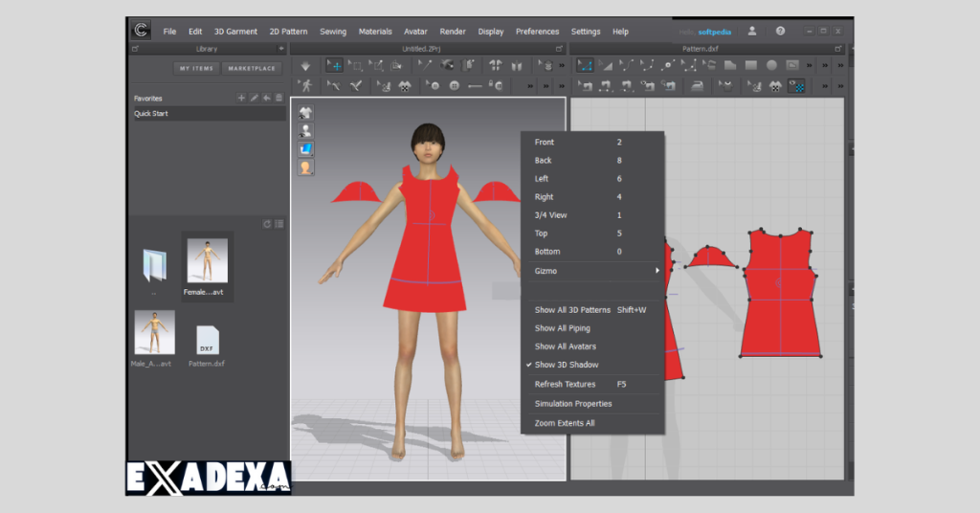
Task: Click the Edit Pattern tool in 2D toolbar
Action: (585, 66)
